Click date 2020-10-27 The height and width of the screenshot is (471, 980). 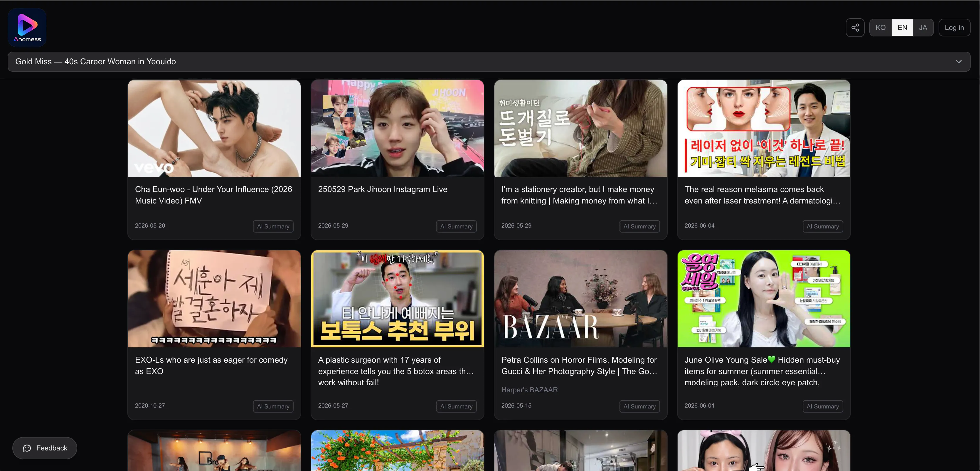(x=150, y=406)
